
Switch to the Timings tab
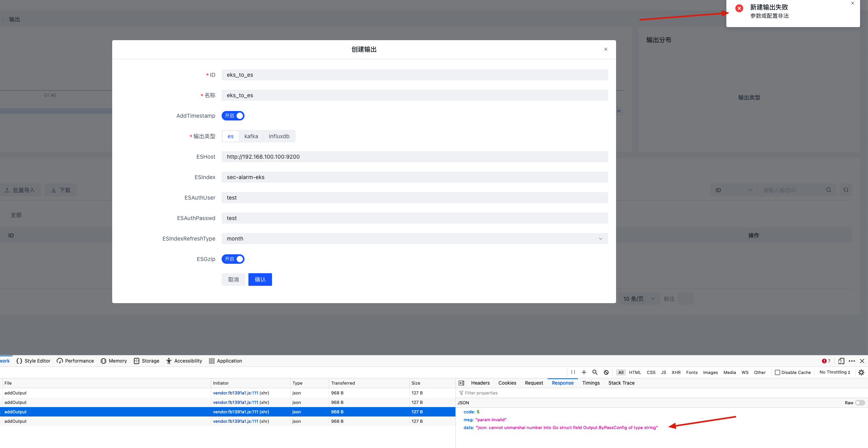pyautogui.click(x=591, y=383)
